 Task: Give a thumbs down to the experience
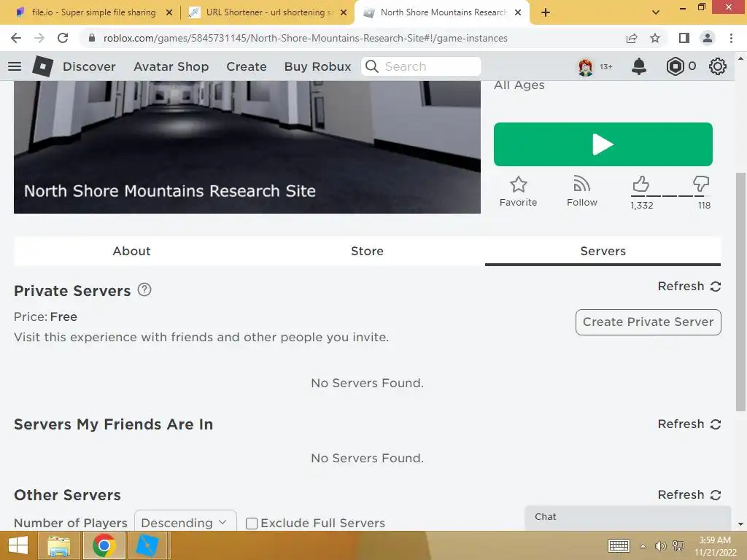click(x=701, y=184)
